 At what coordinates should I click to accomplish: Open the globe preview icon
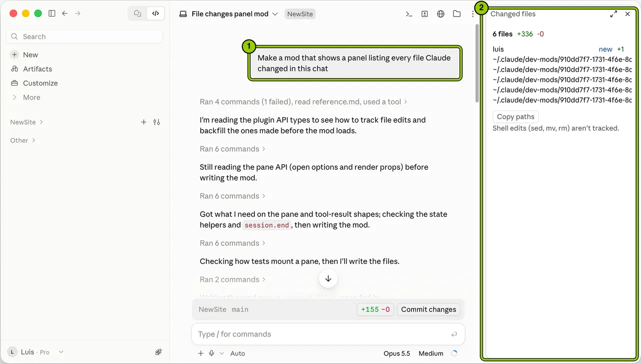[441, 14]
